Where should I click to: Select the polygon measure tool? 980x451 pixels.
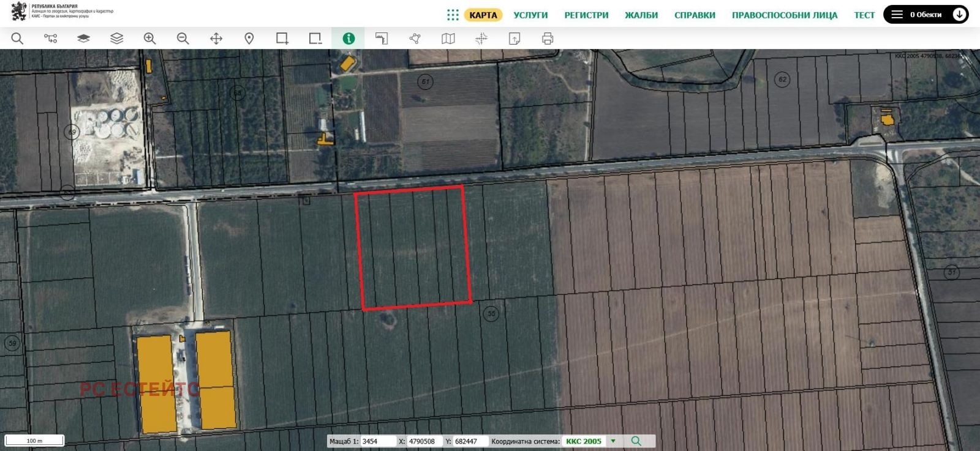[x=415, y=39]
